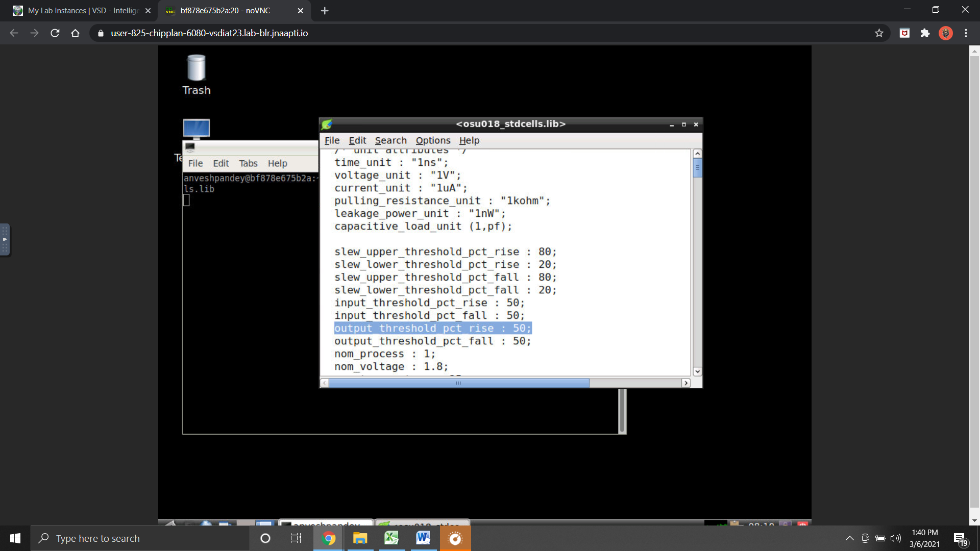This screenshot has width=980, height=551.
Task: Click the page reload button
Action: point(55,33)
